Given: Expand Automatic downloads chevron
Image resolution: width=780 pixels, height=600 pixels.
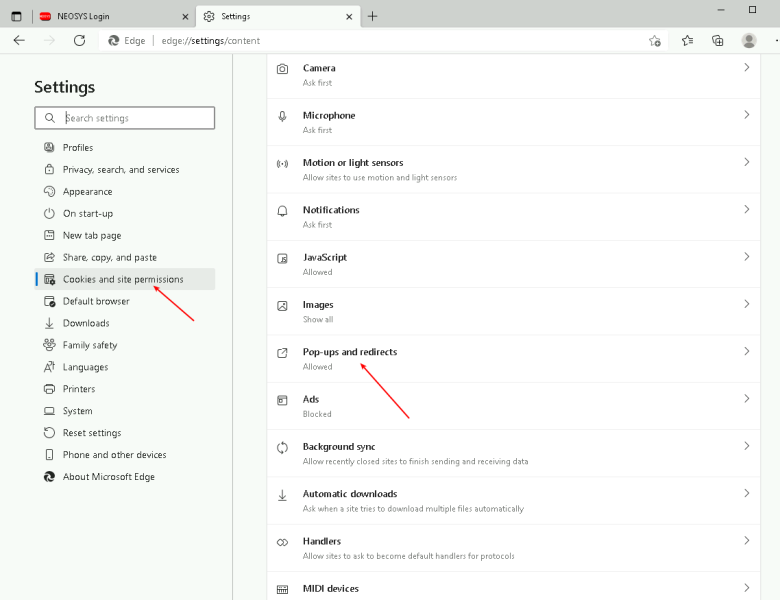Looking at the screenshot, I should point(746,493).
